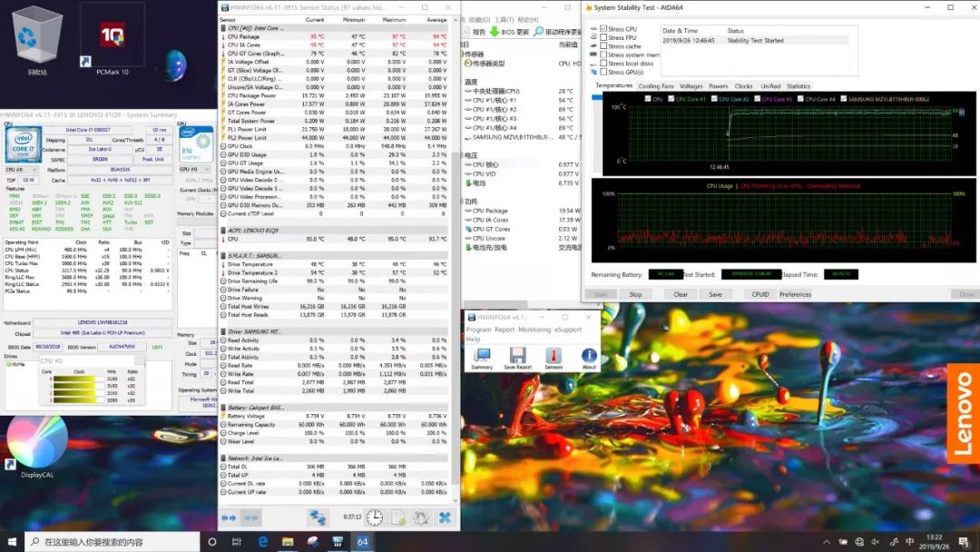Image resolution: width=980 pixels, height=552 pixels.
Task: Click the About info icon in HWiNFO64
Action: pyautogui.click(x=589, y=357)
